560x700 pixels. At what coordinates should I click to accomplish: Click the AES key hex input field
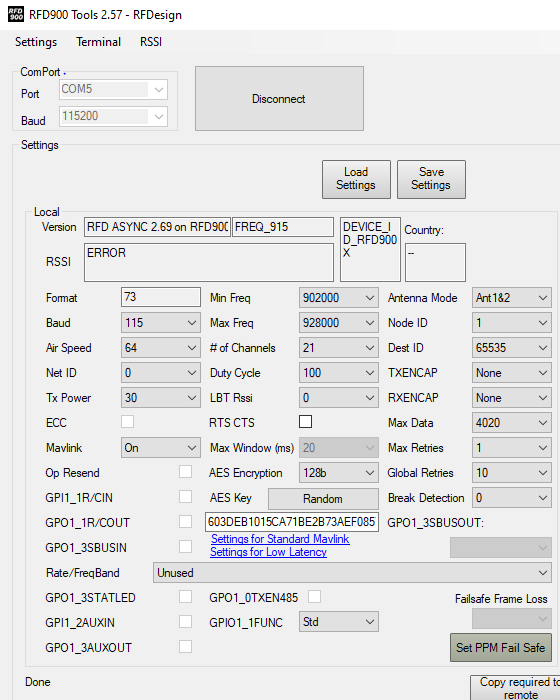pos(292,522)
